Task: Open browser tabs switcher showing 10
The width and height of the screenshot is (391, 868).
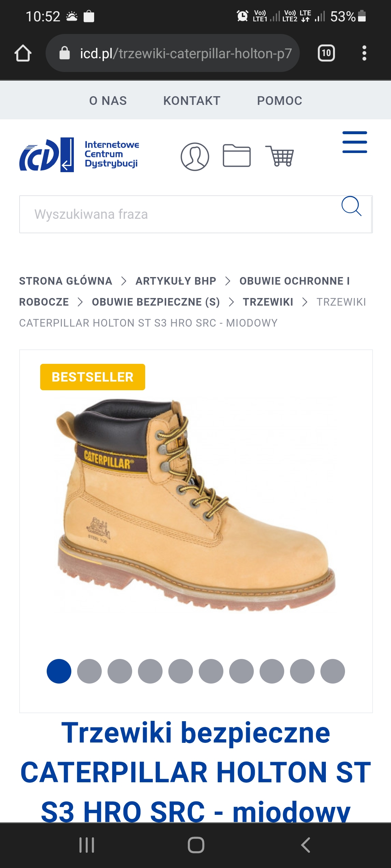Action: [x=326, y=53]
